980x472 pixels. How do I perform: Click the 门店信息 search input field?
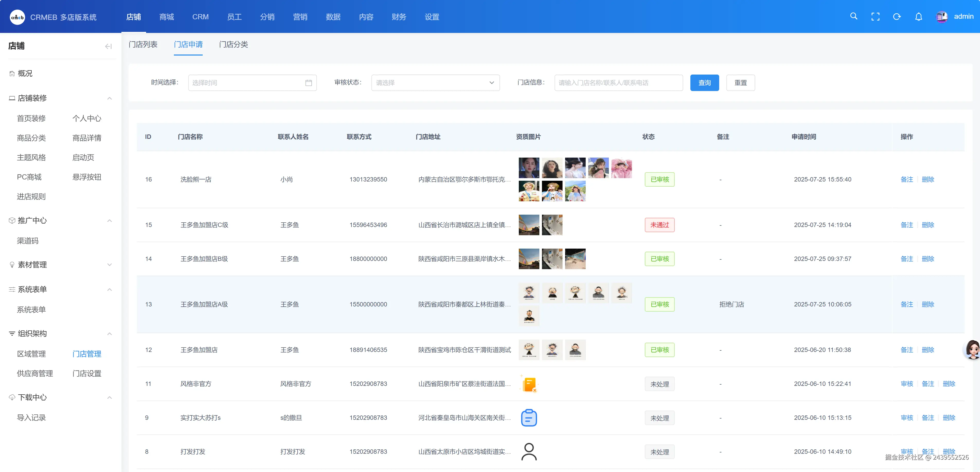pos(618,83)
